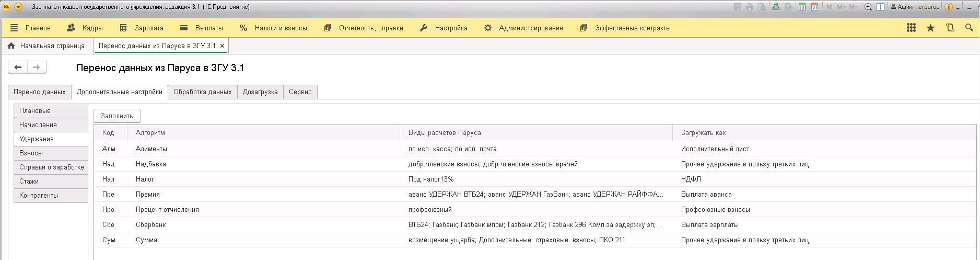This screenshot has height=260, width=980.
Task: Open the functions menu grid icon
Action: click(911, 28)
